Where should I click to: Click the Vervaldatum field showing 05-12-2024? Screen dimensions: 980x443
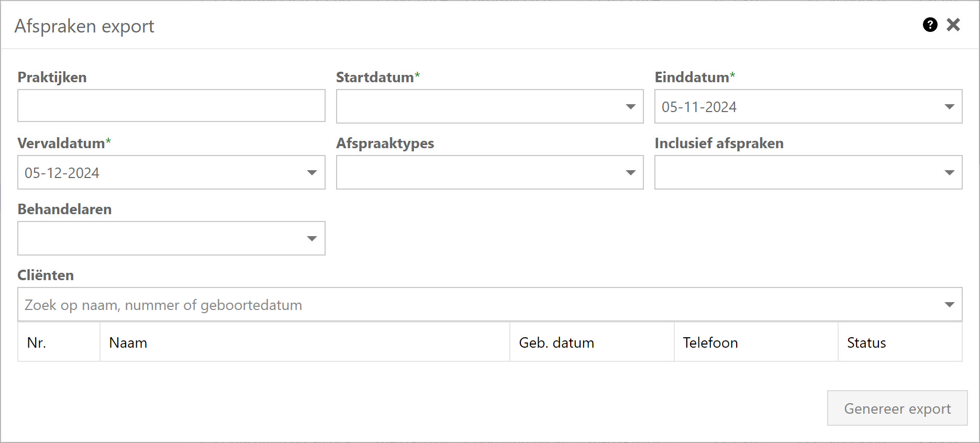157,173
